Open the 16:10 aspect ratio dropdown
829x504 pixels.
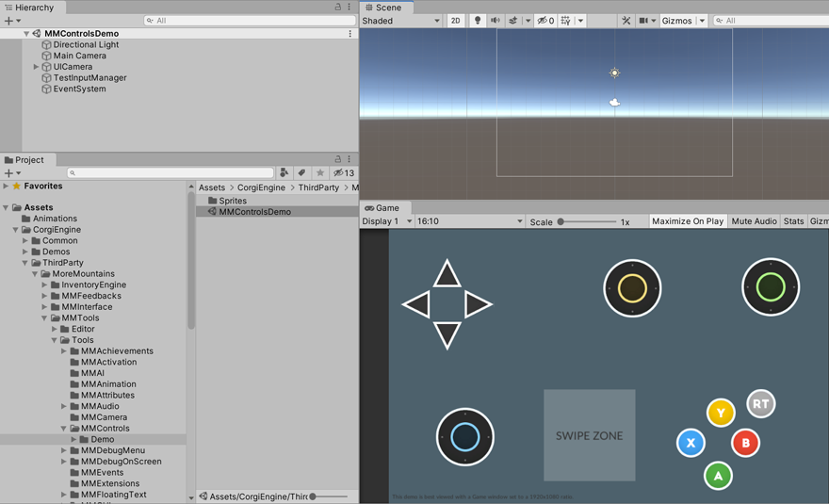[469, 221]
